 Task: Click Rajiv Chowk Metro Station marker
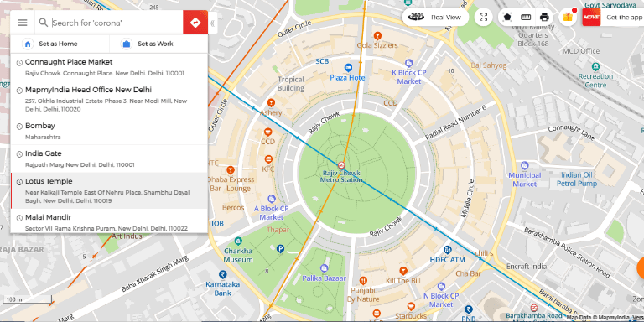pyautogui.click(x=341, y=165)
